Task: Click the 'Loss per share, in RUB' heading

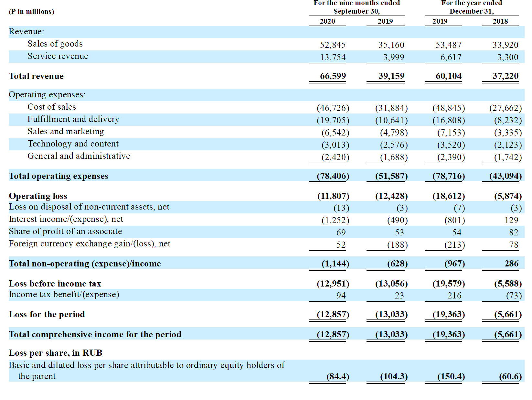Action: click(x=56, y=353)
